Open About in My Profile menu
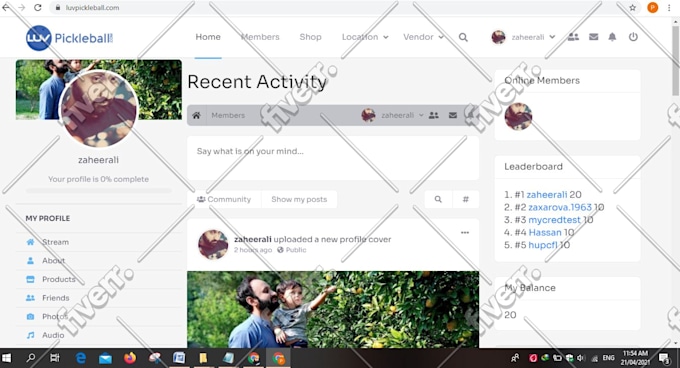Viewport: 680px width, 368px height. pos(53,261)
